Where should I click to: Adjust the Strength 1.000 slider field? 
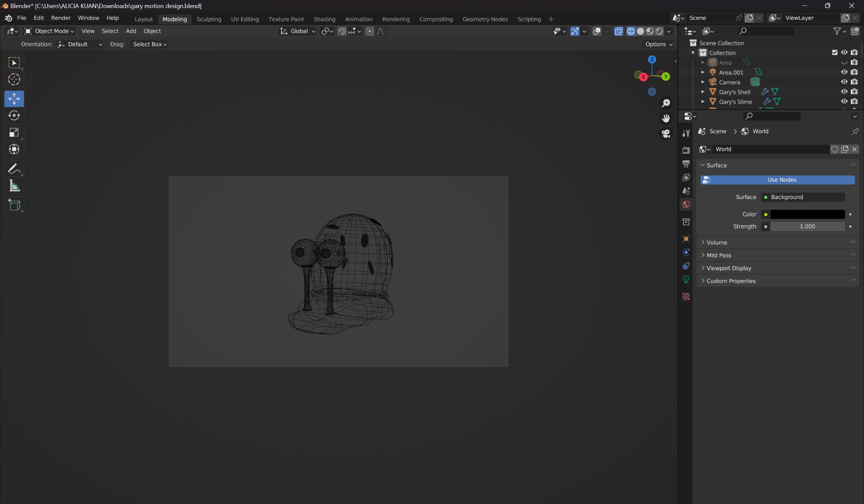coord(807,226)
